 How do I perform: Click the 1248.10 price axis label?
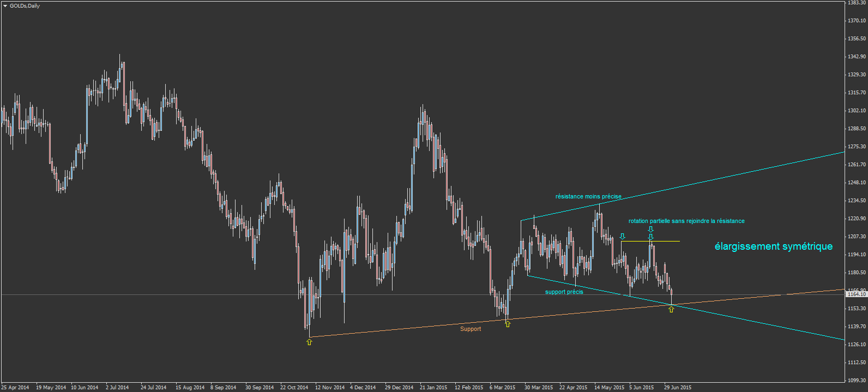pyautogui.click(x=857, y=183)
